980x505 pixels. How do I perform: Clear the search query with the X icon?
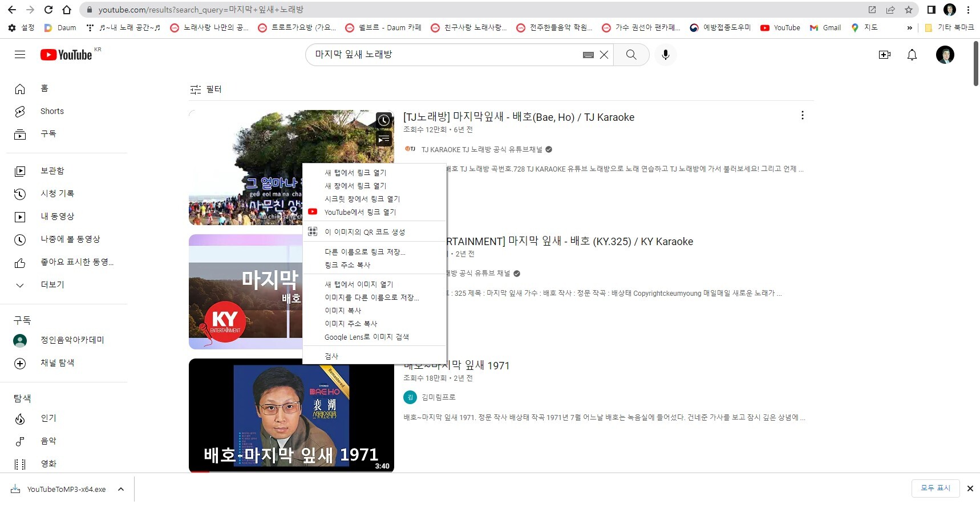click(604, 55)
